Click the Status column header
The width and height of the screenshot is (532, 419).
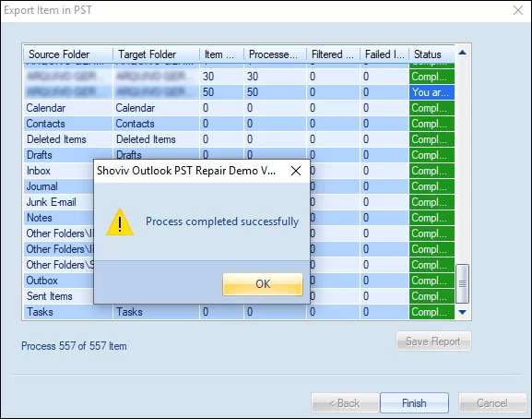(x=432, y=54)
